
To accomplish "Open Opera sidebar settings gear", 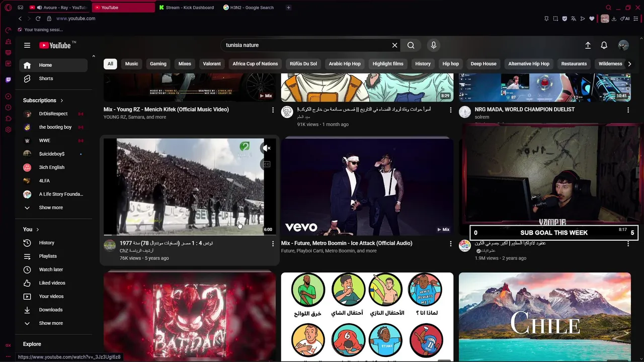I will tap(8, 130).
